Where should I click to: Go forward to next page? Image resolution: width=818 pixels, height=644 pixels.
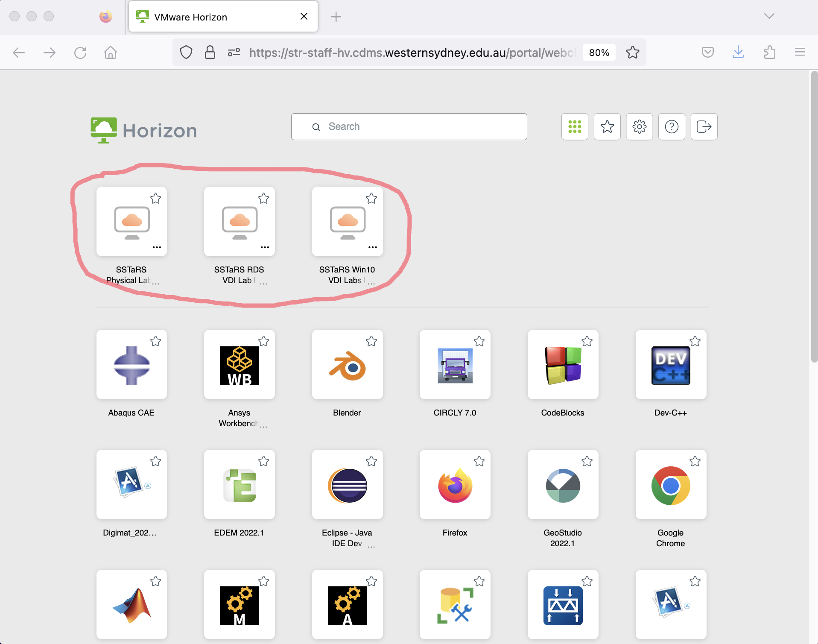(50, 53)
